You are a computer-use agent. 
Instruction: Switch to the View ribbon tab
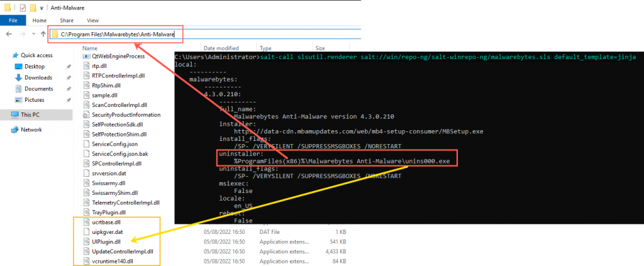(93, 20)
